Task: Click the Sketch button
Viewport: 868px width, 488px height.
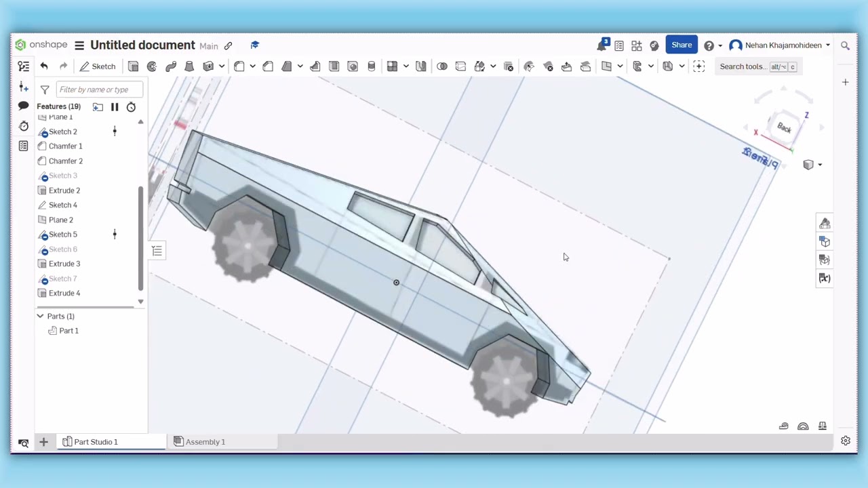Action: pyautogui.click(x=98, y=66)
